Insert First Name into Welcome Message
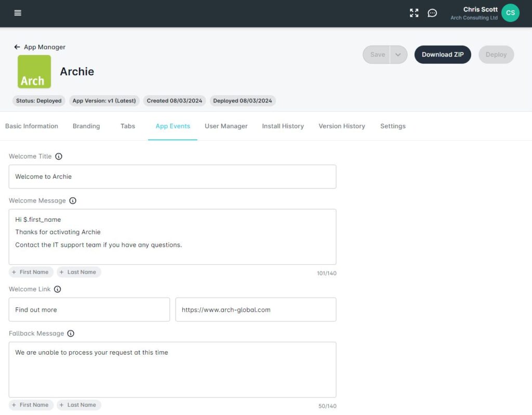Screen dimensions: 532x415 click(31, 272)
